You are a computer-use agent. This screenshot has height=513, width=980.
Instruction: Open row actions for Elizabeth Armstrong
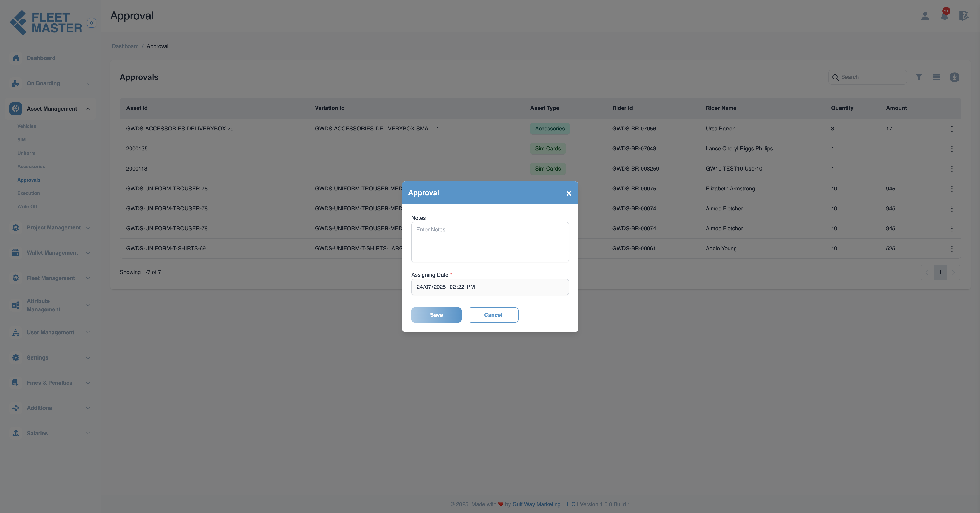pos(952,189)
